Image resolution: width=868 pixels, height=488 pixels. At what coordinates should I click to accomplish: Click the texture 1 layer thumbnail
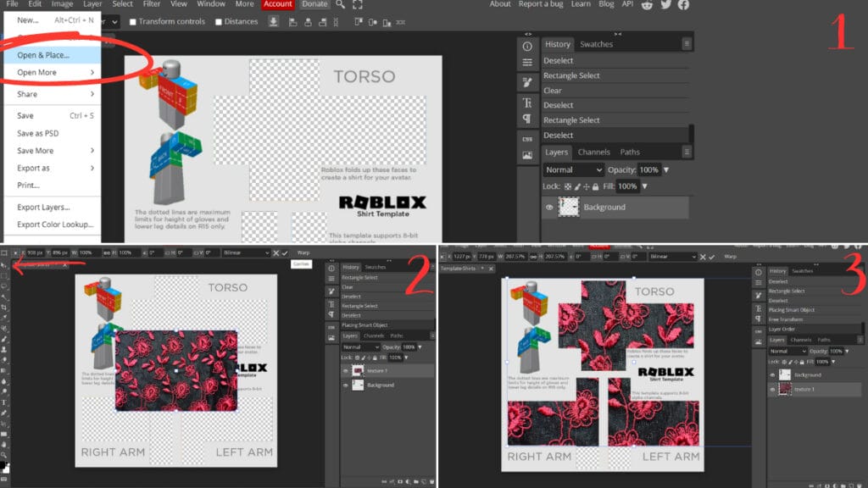[358, 370]
